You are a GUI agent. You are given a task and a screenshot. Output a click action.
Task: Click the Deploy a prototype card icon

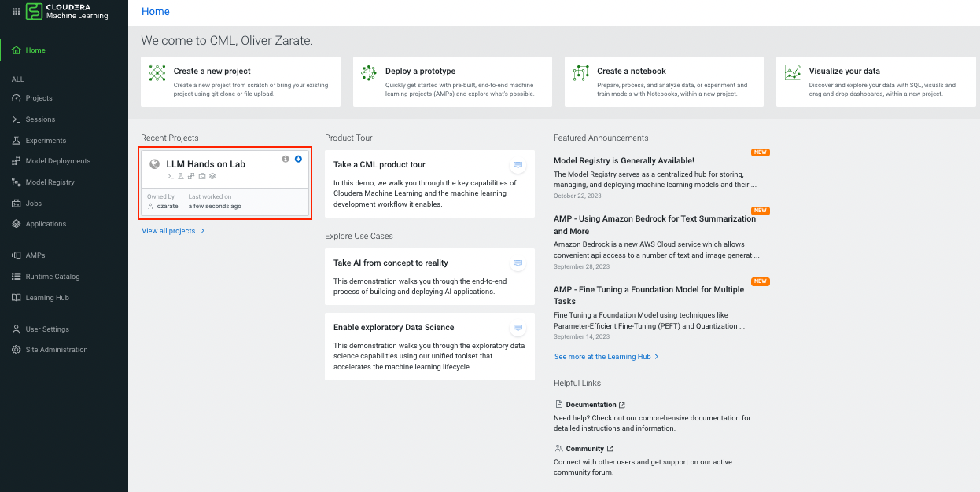point(369,73)
